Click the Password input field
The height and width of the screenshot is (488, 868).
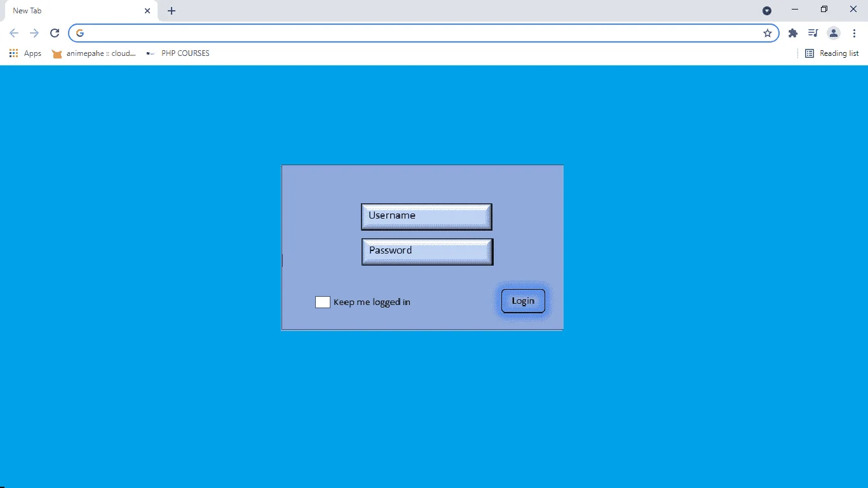[x=427, y=252]
